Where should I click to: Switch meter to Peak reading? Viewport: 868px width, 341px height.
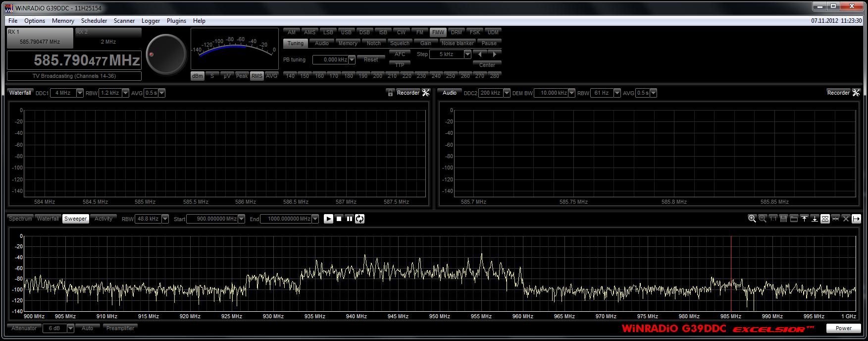tap(242, 76)
